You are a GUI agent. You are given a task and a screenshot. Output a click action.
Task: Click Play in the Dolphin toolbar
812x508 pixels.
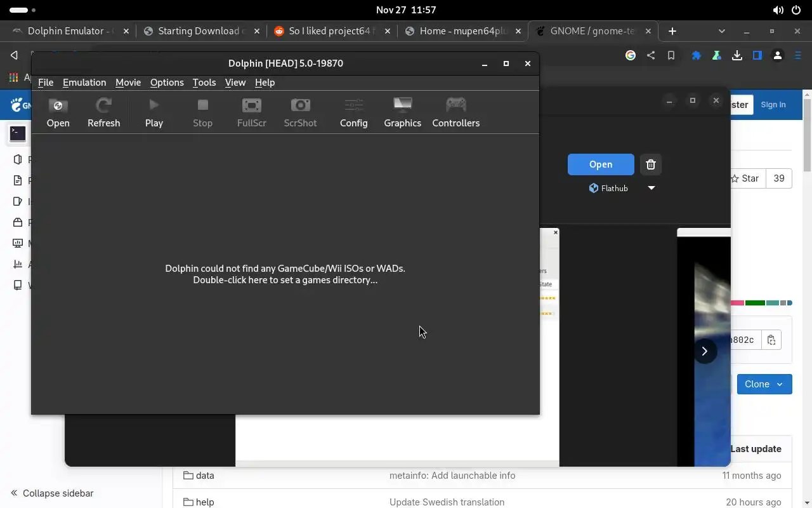coord(154,113)
